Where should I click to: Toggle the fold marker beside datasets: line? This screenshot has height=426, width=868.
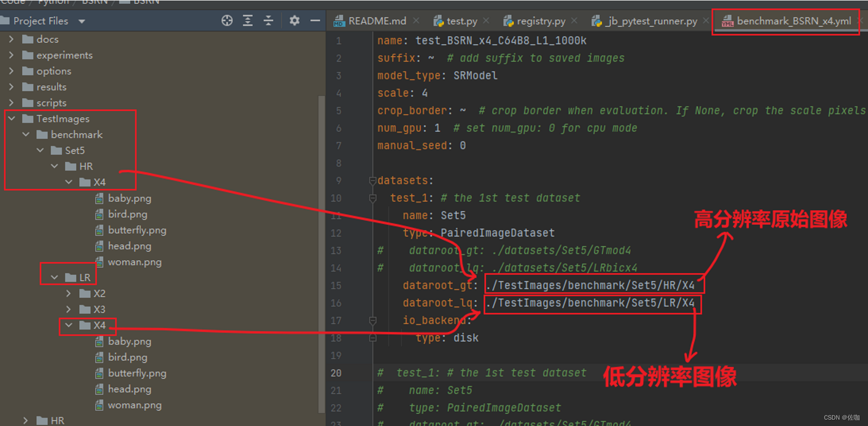coord(373,181)
